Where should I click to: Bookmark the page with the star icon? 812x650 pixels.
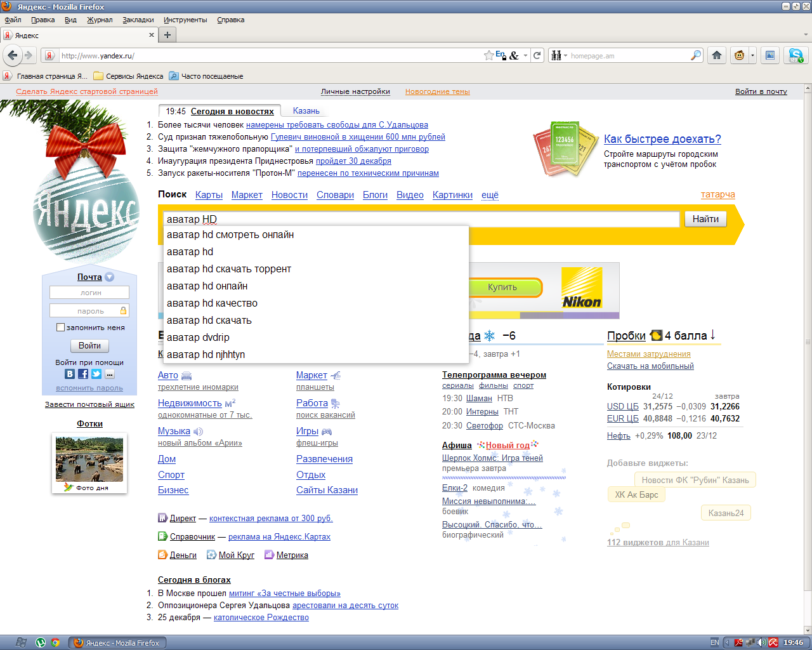tap(488, 55)
